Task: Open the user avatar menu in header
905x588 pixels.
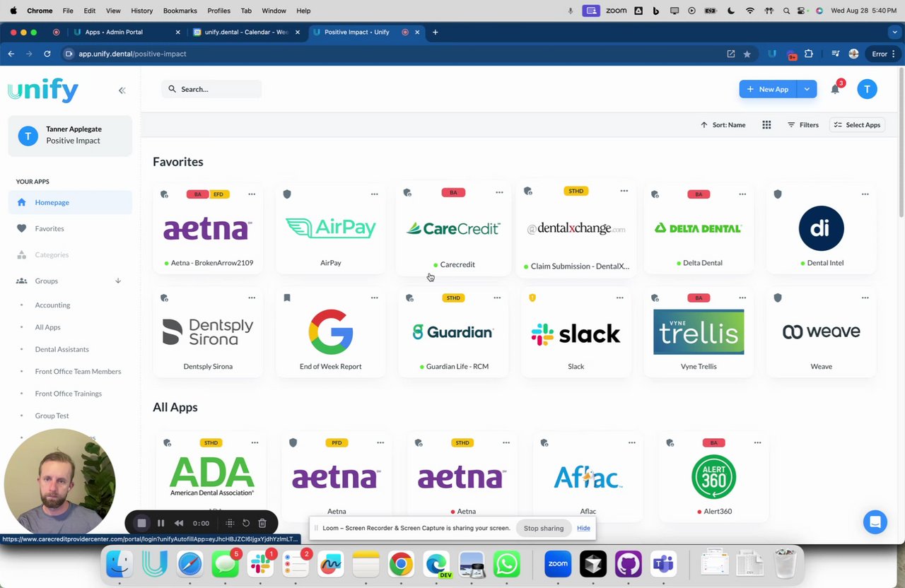Action: point(867,89)
